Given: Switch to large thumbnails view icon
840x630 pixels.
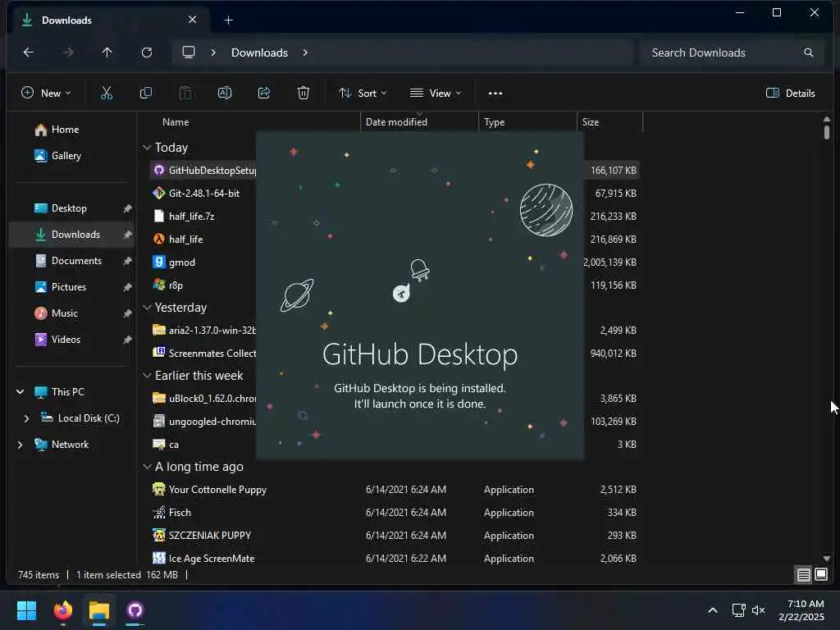Looking at the screenshot, I should [821, 575].
